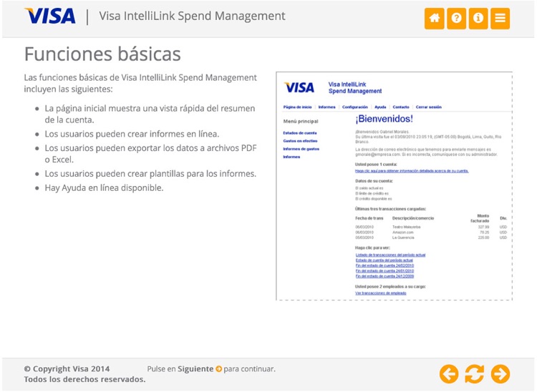Select 'Página de inicio' in preview menu
The height and width of the screenshot is (392, 537).
[x=297, y=107]
